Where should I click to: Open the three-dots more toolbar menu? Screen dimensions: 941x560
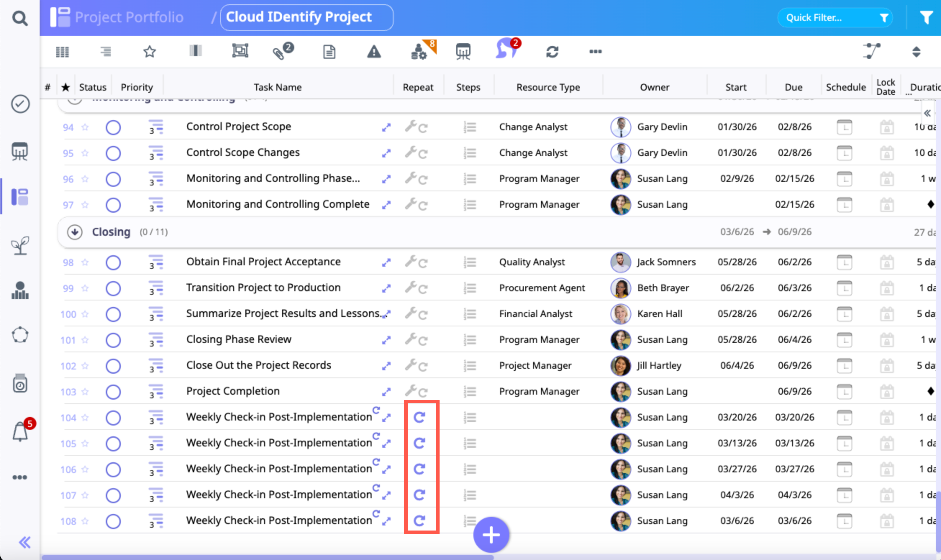(x=595, y=52)
